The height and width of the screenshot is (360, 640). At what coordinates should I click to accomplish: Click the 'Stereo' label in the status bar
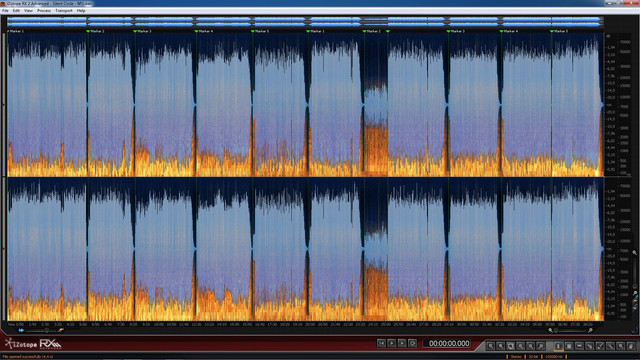click(516, 357)
